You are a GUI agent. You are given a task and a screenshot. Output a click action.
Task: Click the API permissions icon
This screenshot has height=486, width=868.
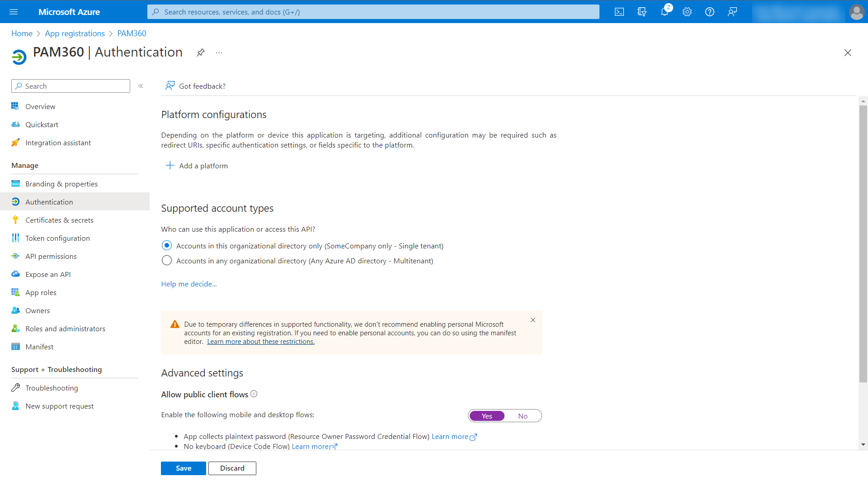point(15,256)
